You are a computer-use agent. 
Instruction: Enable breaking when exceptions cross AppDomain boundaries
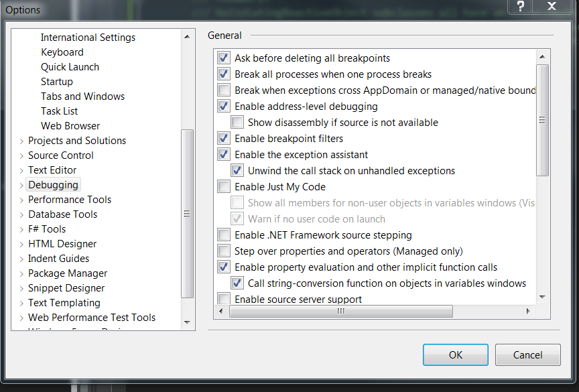click(x=223, y=90)
